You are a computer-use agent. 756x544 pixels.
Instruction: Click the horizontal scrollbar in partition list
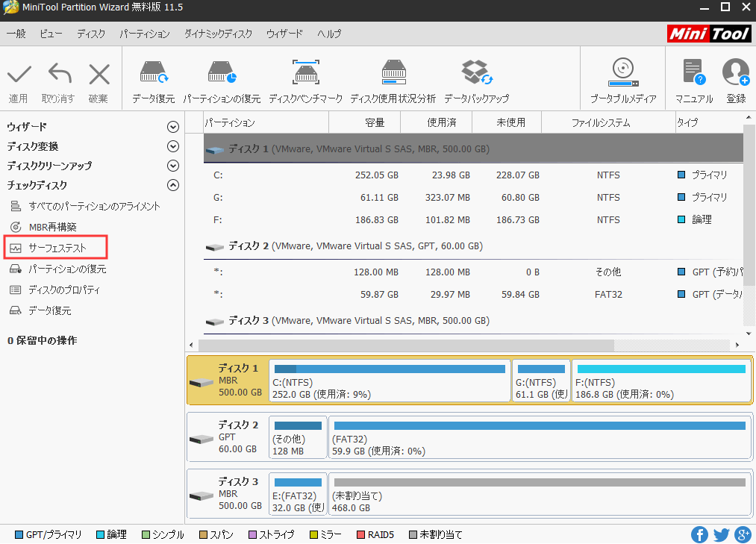pos(406,345)
